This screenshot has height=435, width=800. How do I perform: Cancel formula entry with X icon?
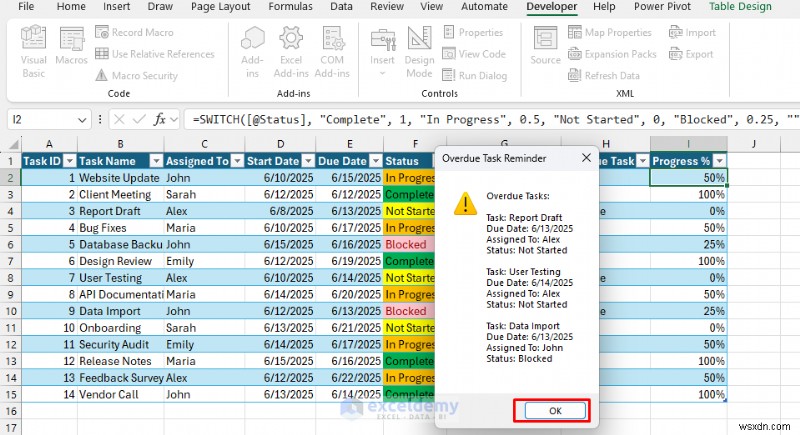pyautogui.click(x=119, y=119)
